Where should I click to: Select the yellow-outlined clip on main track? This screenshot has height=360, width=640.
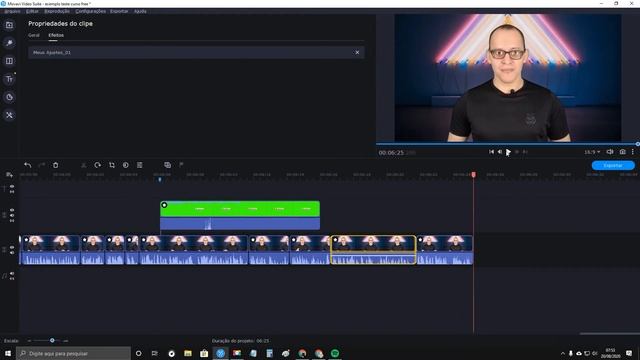[x=373, y=250]
